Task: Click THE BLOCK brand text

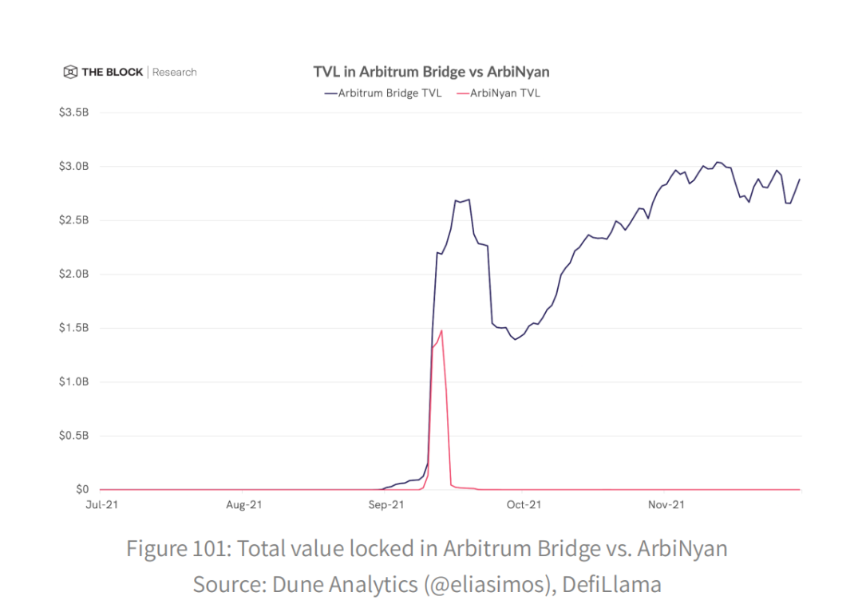Action: (x=113, y=72)
